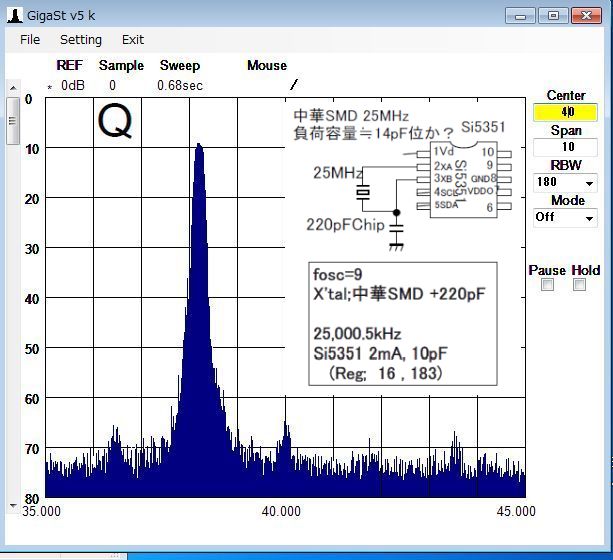Click the Mouse readout label
The image size is (613, 560).
pos(267,65)
